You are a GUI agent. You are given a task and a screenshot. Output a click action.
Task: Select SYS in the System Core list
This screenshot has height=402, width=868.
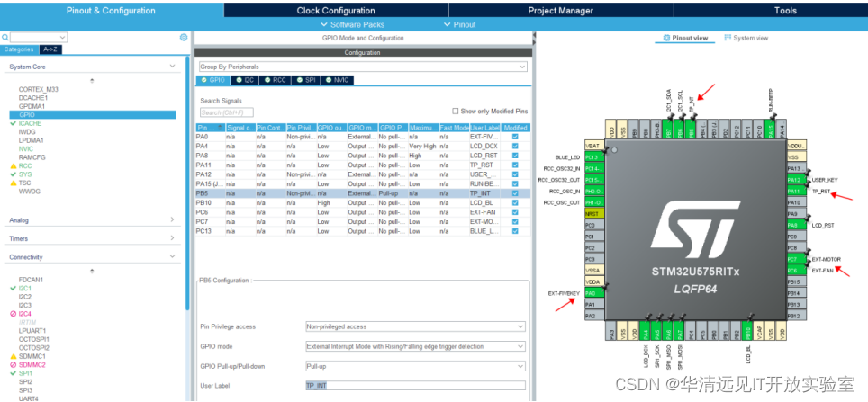point(25,174)
